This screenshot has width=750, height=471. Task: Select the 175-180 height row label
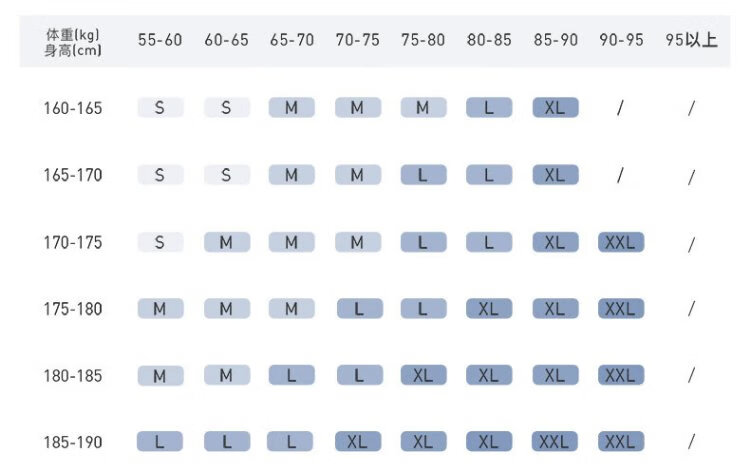click(x=72, y=309)
